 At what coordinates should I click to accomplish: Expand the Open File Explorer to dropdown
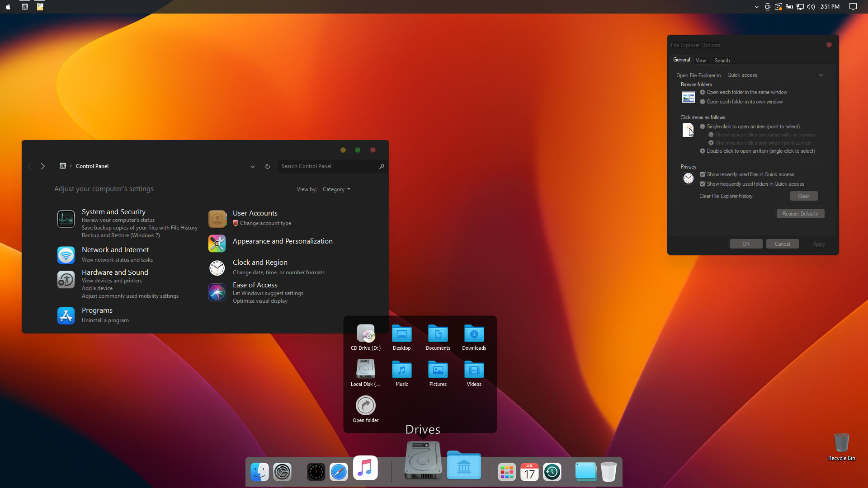[775, 75]
